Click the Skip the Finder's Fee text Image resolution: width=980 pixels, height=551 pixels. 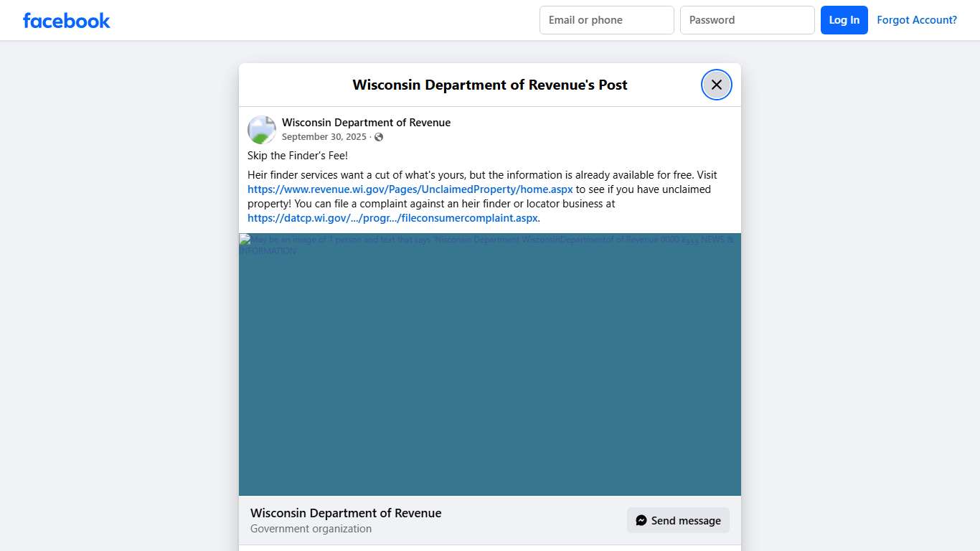(297, 155)
